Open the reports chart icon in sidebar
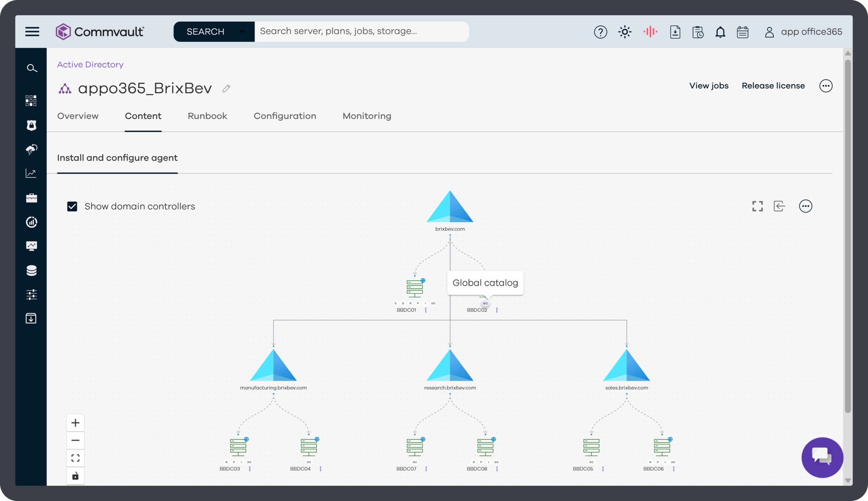Screen dimensions: 868x501 coord(31,173)
